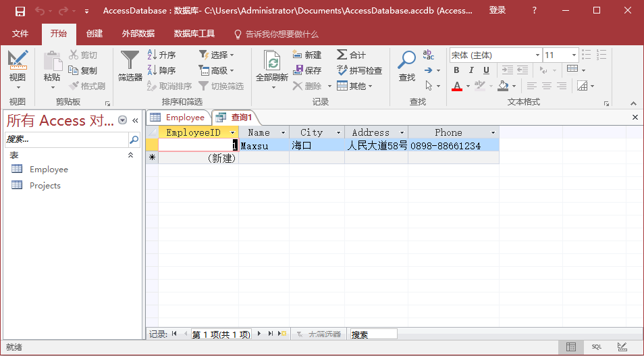The width and height of the screenshot is (644, 356).
Task: Switch to SQL view in status bar
Action: tap(597, 347)
